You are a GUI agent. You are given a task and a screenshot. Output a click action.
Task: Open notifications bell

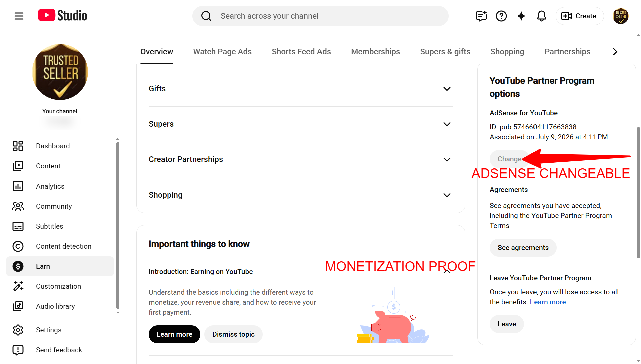(x=542, y=16)
